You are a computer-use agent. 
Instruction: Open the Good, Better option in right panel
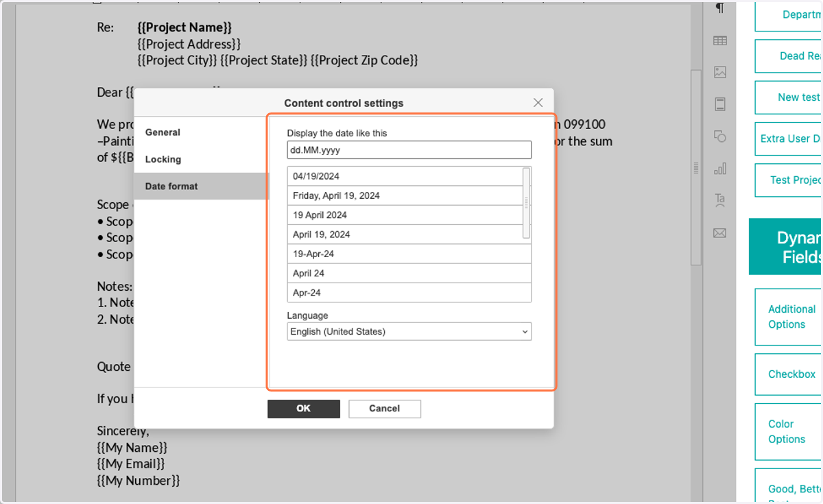coord(789,486)
